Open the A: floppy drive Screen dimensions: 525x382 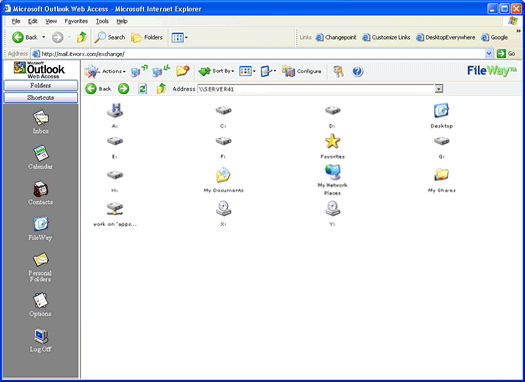click(x=115, y=111)
